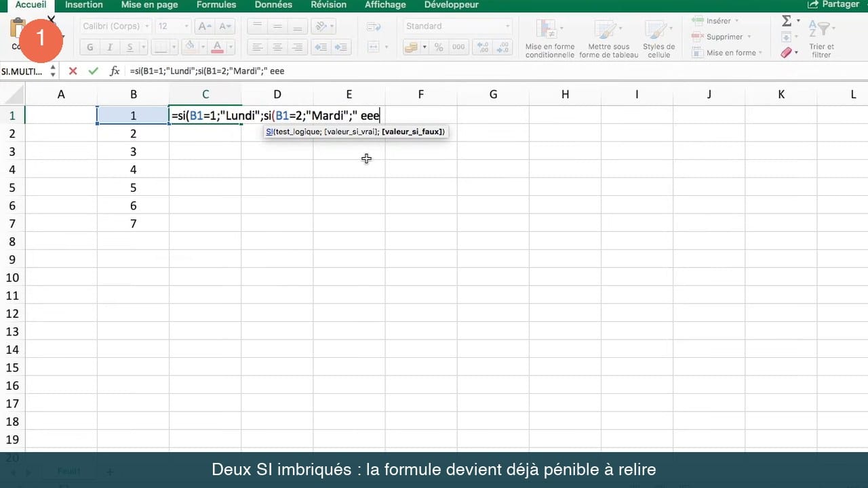This screenshot has height=488, width=868.
Task: Click the fx insert function icon
Action: tap(115, 70)
